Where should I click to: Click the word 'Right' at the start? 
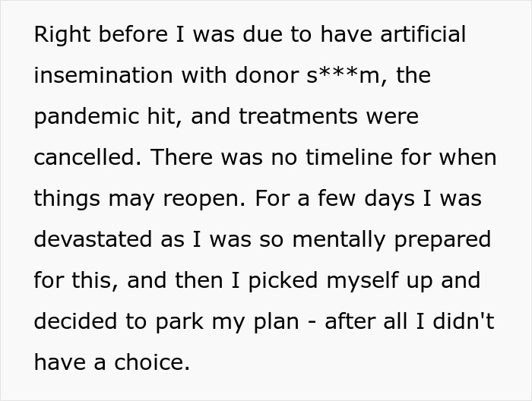pos(62,35)
